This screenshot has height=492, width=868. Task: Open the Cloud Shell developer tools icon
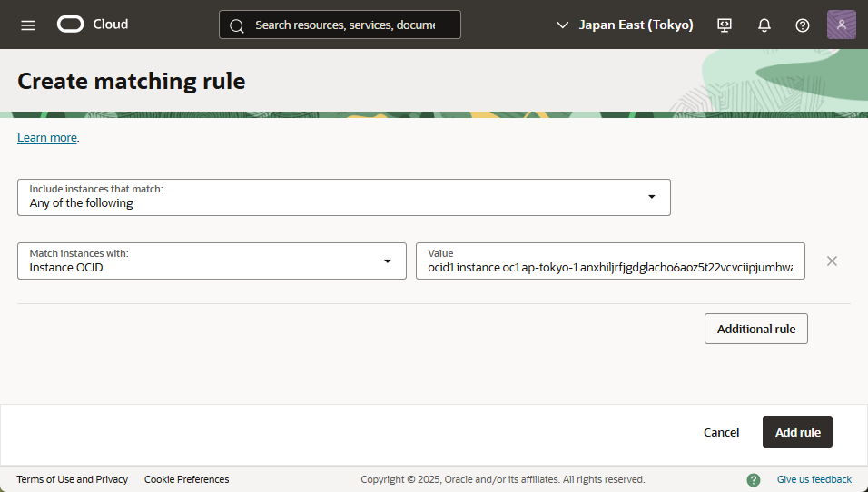(725, 25)
